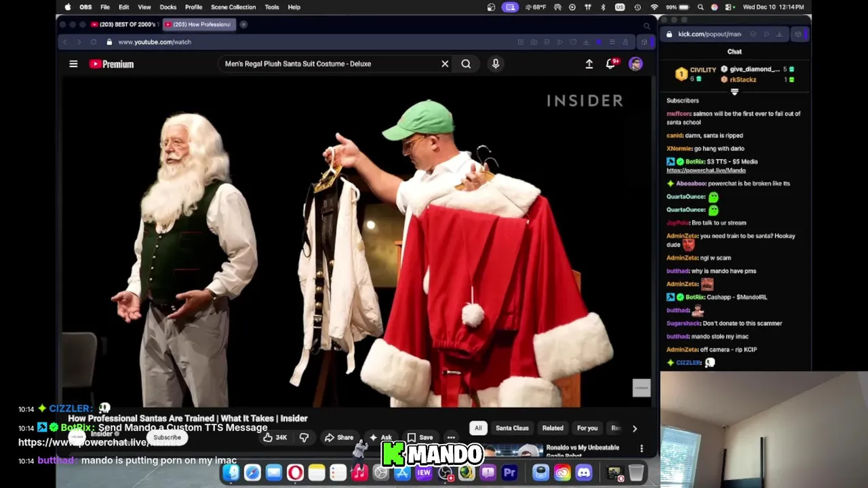Open the Profile menu
The width and height of the screenshot is (868, 488).
(194, 7)
